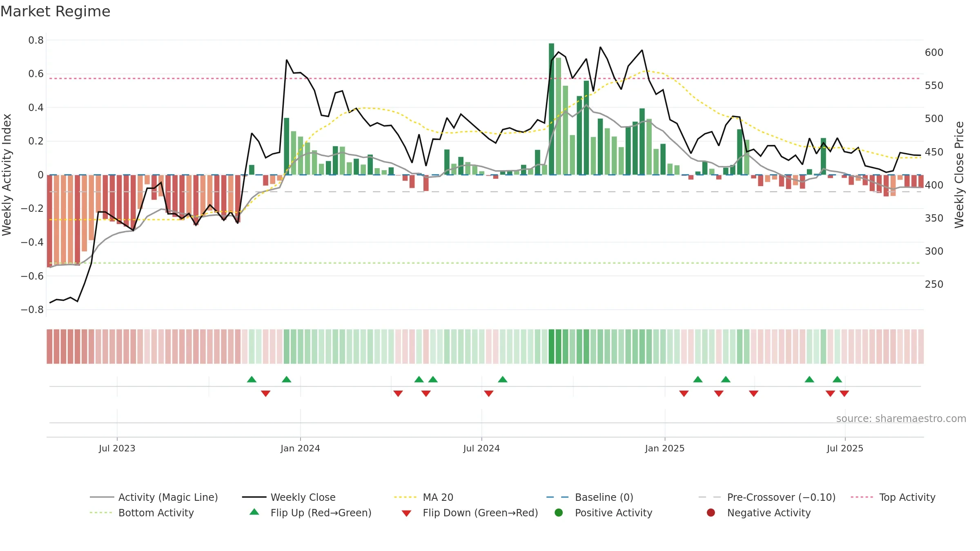The image size is (980, 551).
Task: Click the Weekly Activity Index axis title
Action: click(x=7, y=175)
